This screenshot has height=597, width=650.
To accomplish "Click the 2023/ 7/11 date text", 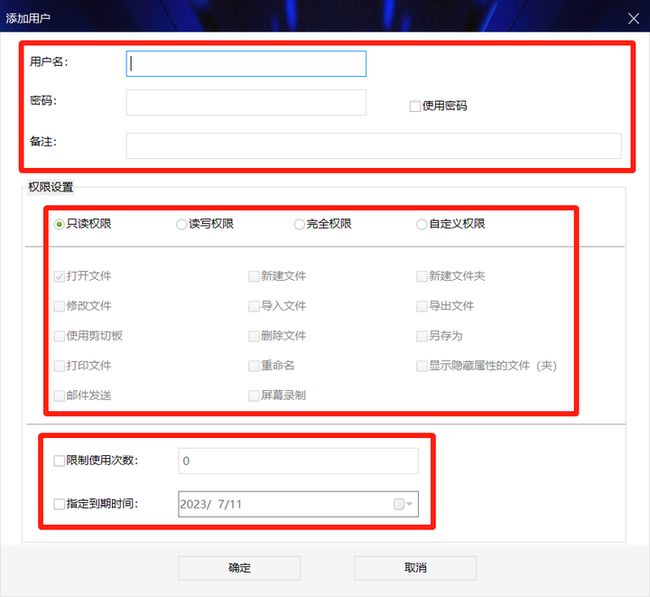I will pos(211,504).
